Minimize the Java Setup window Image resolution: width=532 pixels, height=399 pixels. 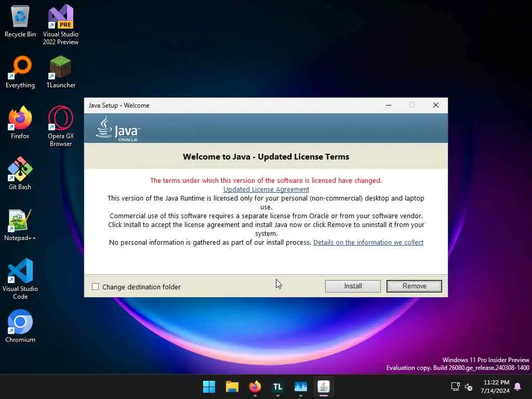[x=389, y=105]
